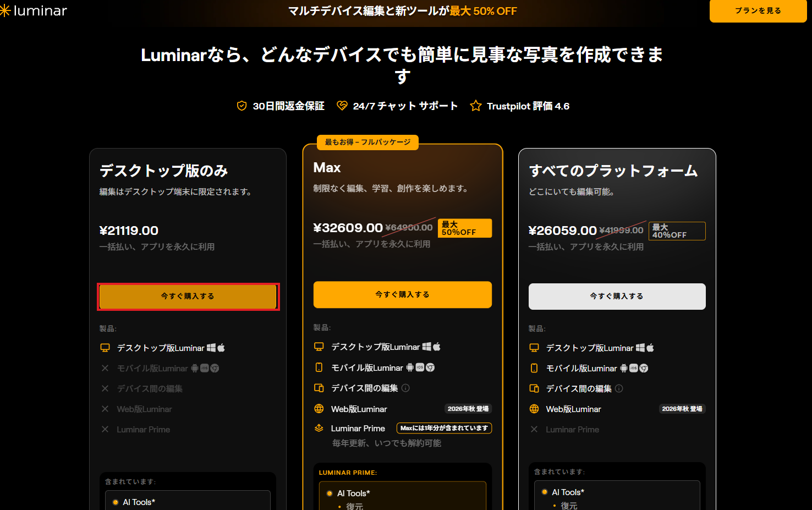The image size is (812, 510).
Task: Click the Chrome icon in the すべてのプラットフォーム card
Action: [644, 368]
